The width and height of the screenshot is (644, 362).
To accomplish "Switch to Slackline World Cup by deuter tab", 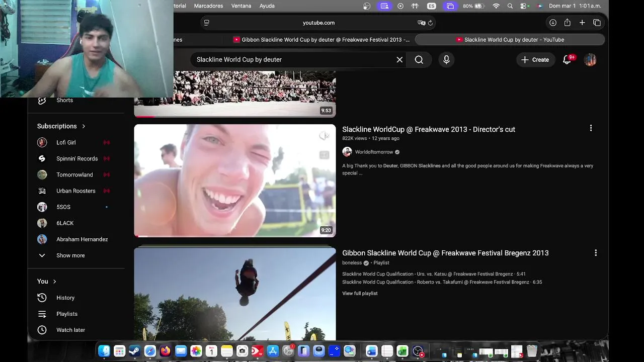I will [510, 40].
